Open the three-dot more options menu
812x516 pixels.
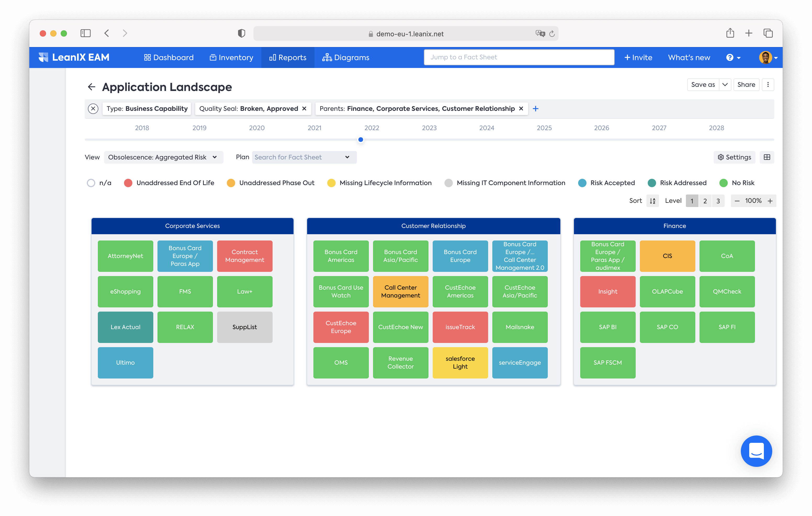coord(768,85)
